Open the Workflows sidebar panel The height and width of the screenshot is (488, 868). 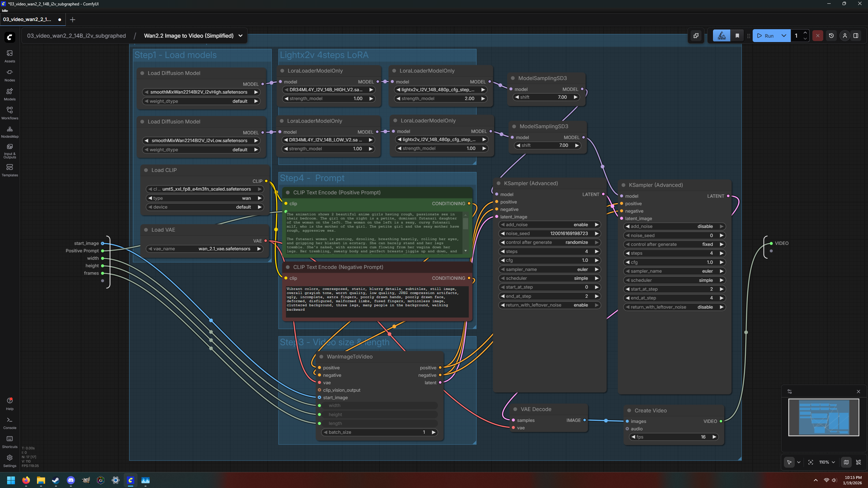tap(9, 113)
